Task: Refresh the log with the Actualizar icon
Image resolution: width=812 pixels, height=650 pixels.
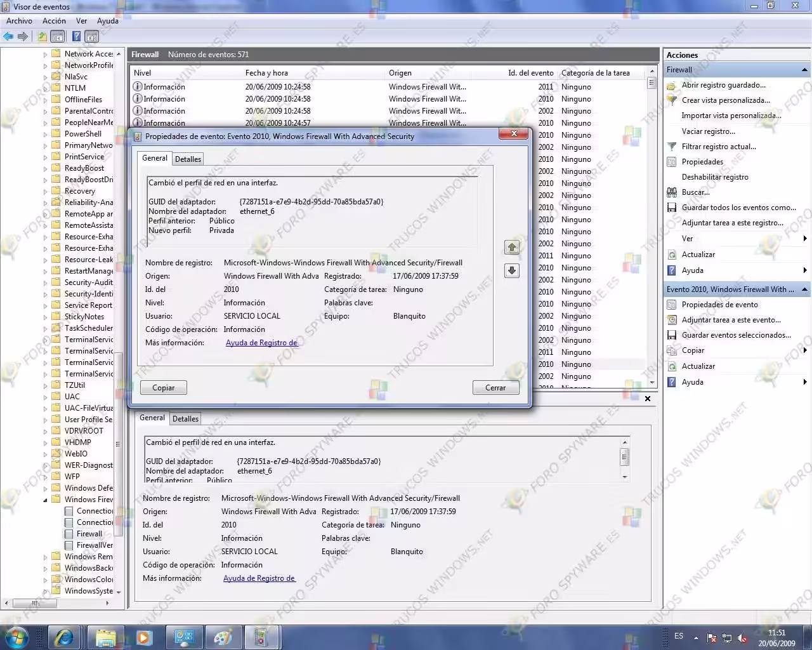Action: [x=672, y=254]
